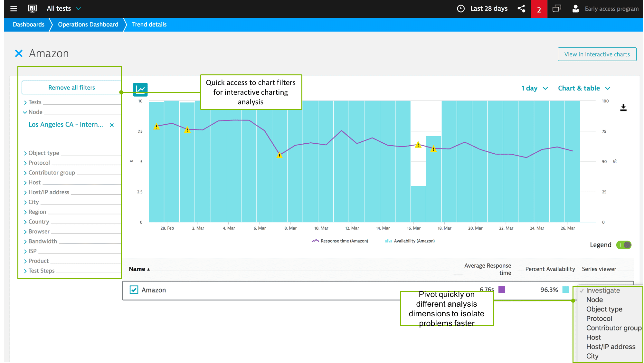This screenshot has height=363, width=644.
Task: Expand the Tests filter section
Action: pyautogui.click(x=33, y=102)
